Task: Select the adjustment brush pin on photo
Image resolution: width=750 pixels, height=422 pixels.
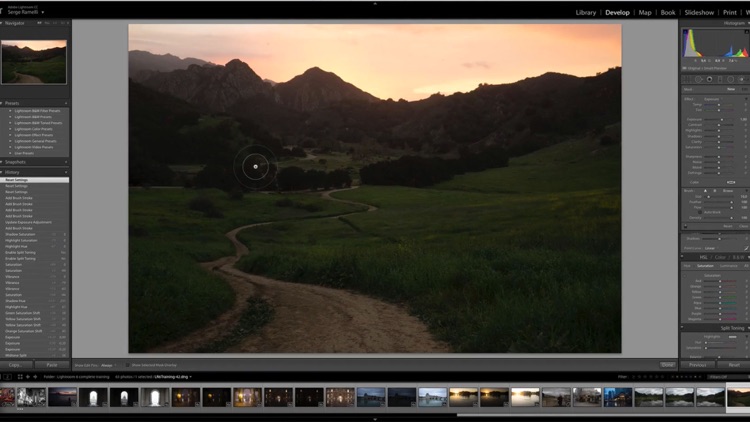Action: click(256, 166)
